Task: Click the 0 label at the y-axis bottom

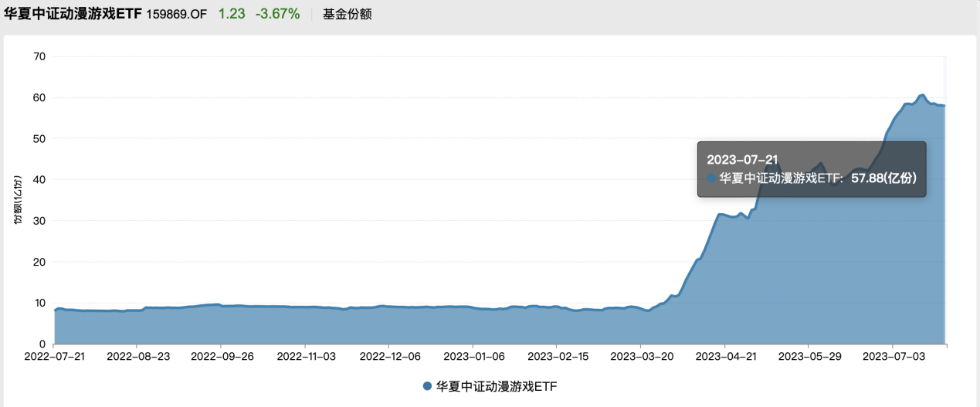Action: (x=43, y=344)
